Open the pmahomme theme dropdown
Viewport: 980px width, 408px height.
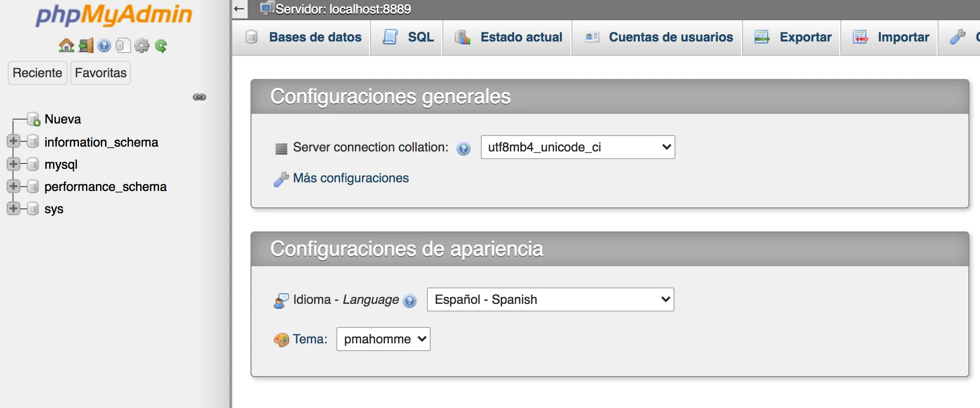click(383, 339)
